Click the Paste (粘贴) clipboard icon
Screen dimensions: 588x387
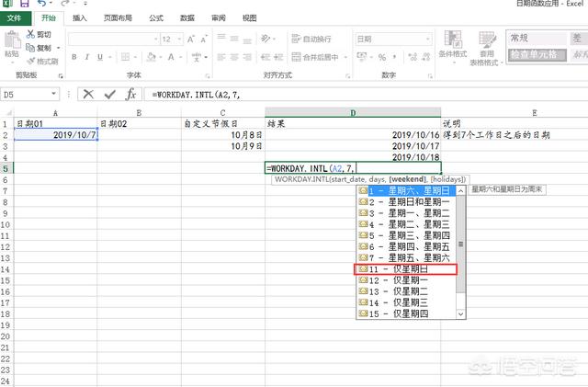pyautogui.click(x=11, y=43)
